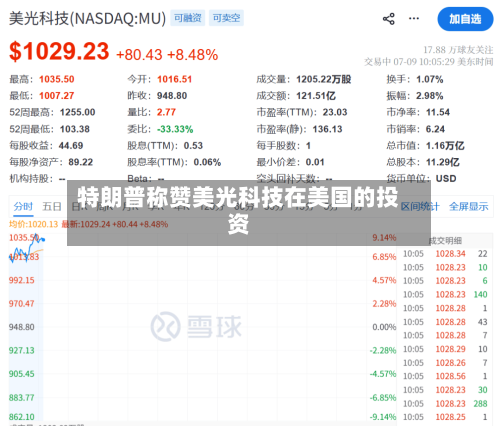Open 区间统计 range statistics
The width and height of the screenshot is (500, 426).
[420, 207]
